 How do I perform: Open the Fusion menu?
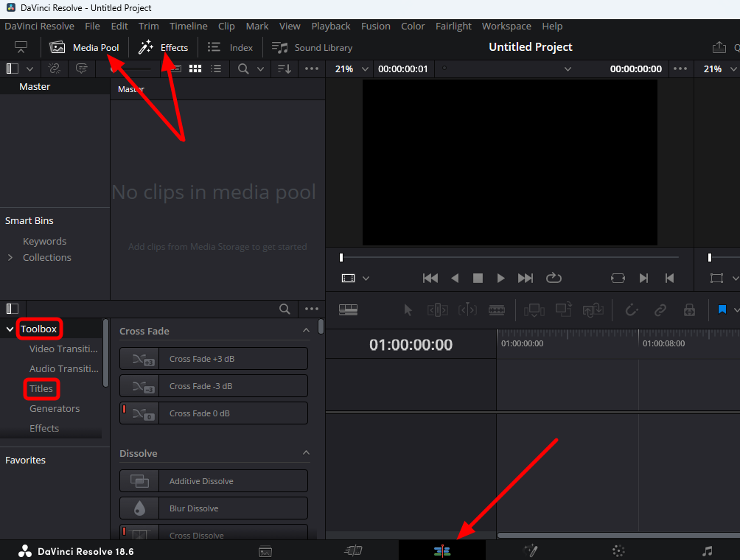tap(376, 27)
